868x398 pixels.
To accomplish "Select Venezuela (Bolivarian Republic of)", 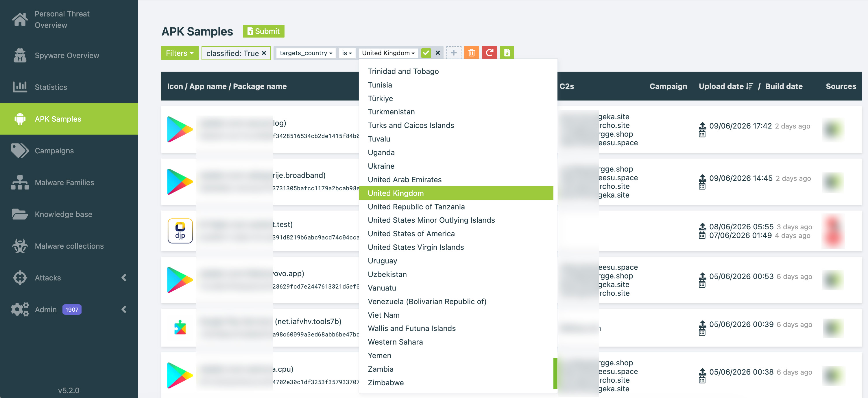I will [x=456, y=301].
